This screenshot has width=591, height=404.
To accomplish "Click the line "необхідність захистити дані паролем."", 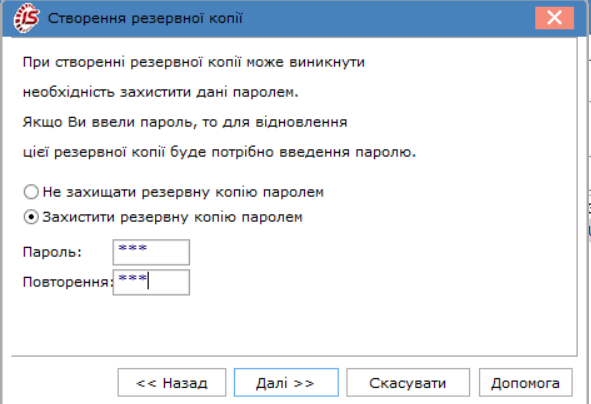I will pos(161,92).
